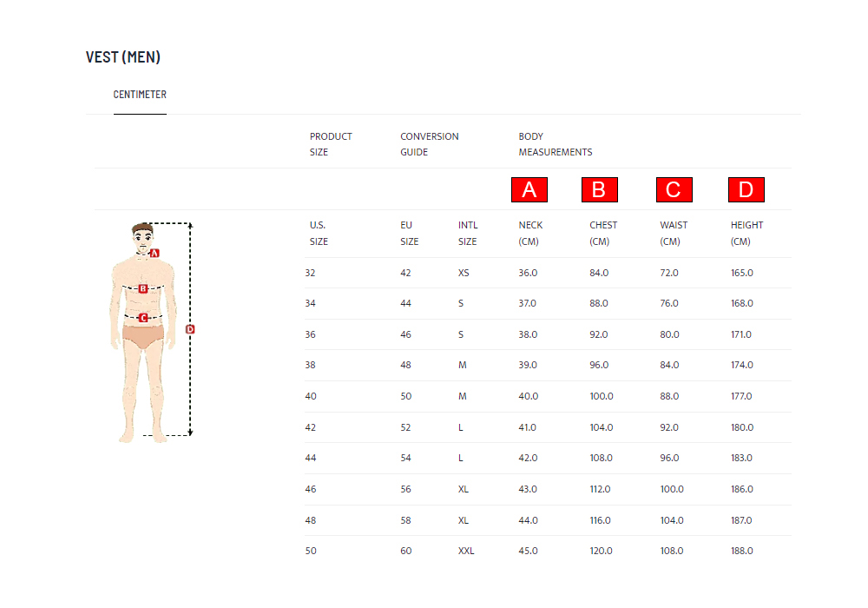Click neck value 41.0
This screenshot has width=868, height=608.
click(x=527, y=427)
